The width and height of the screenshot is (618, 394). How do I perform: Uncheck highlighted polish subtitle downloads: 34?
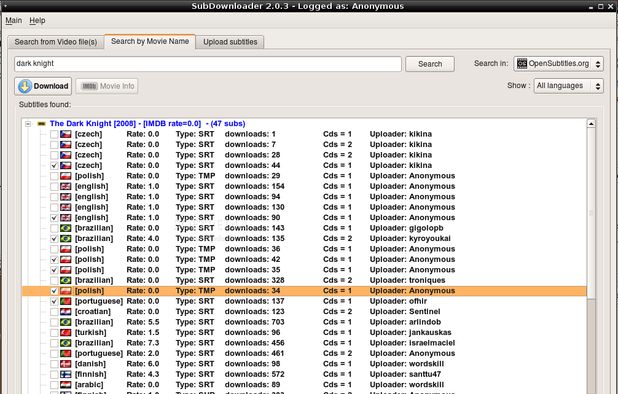click(54, 291)
